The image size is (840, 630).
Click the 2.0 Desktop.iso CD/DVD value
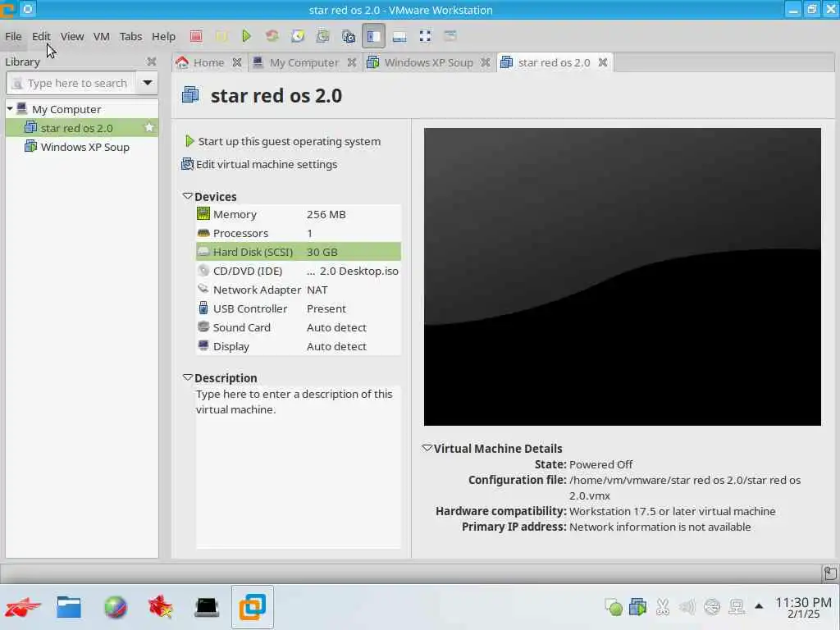tap(353, 271)
